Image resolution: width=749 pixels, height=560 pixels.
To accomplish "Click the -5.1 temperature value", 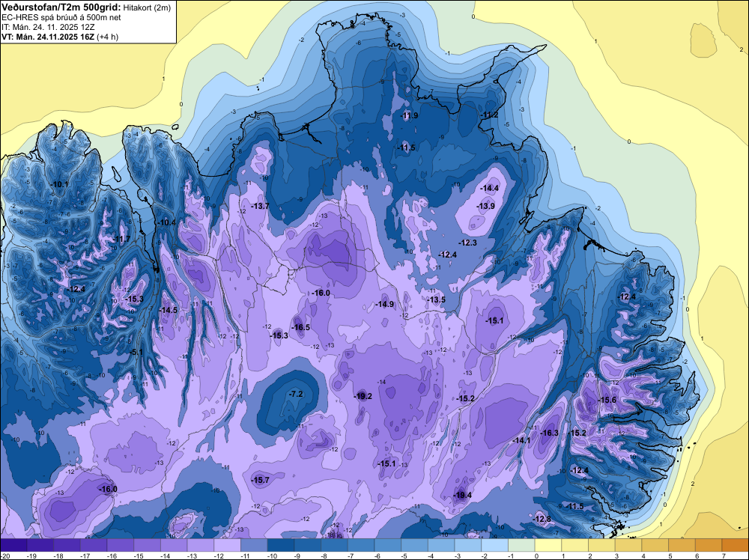I will pos(136,353).
